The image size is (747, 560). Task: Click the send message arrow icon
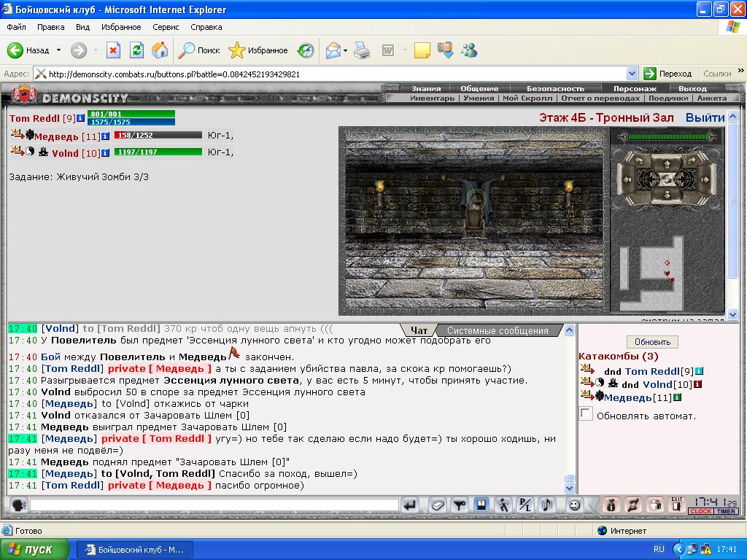410,505
